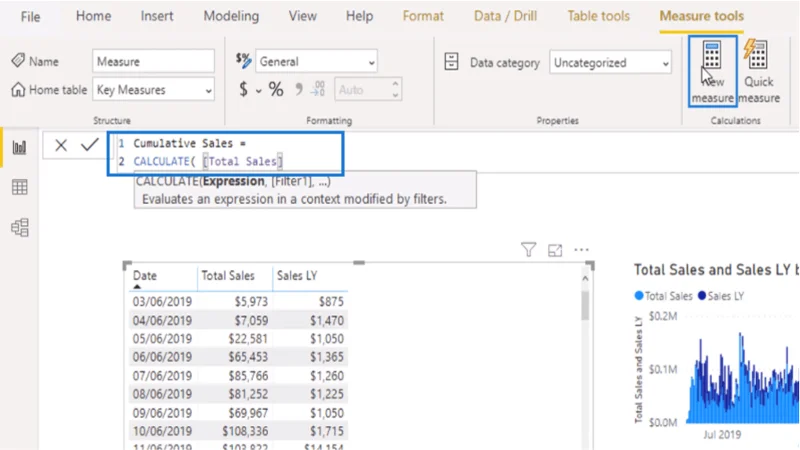Click the Total Sales legend color dot
800x450 pixels.
(x=638, y=296)
